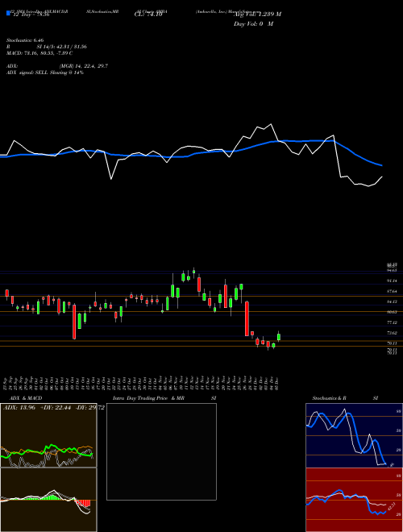Click the '42.31' RSI value label in red panel
This screenshot has height=532, width=403.
[390, 507]
